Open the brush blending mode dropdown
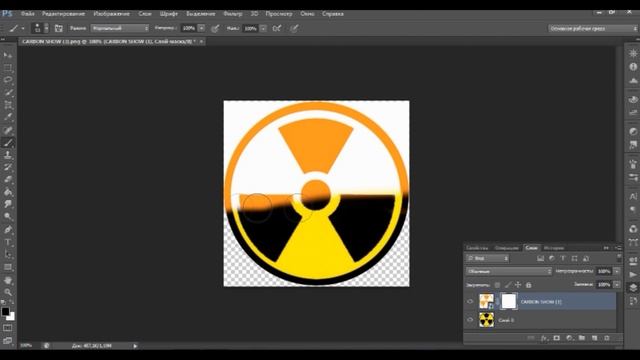 120,28
